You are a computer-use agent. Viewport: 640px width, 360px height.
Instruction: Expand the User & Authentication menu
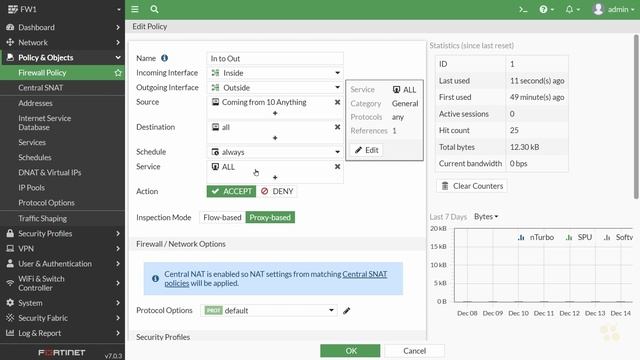(62, 264)
